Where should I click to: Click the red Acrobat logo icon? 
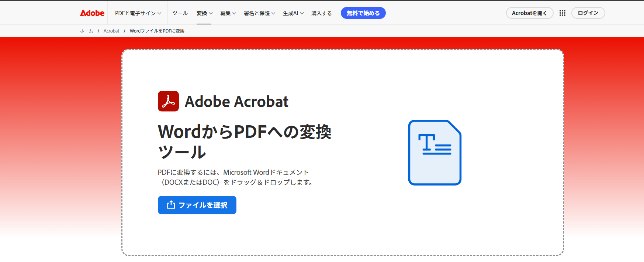point(168,101)
